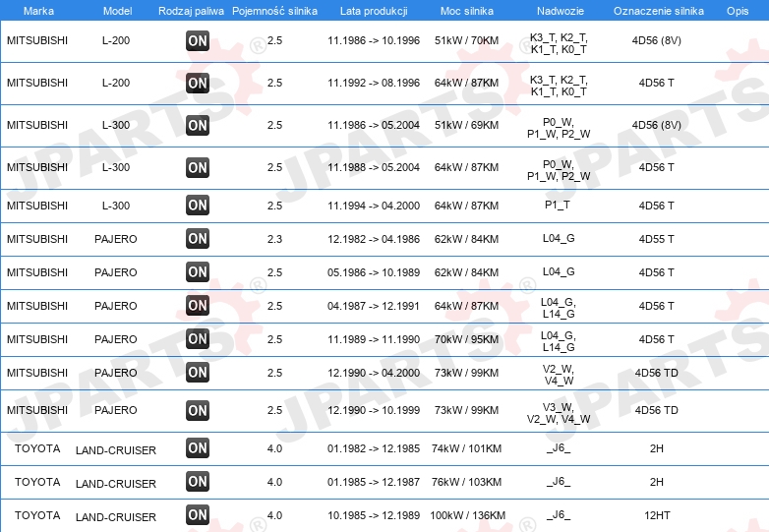Click the ON icon in the Land-Cruiser 12HT row

(198, 515)
